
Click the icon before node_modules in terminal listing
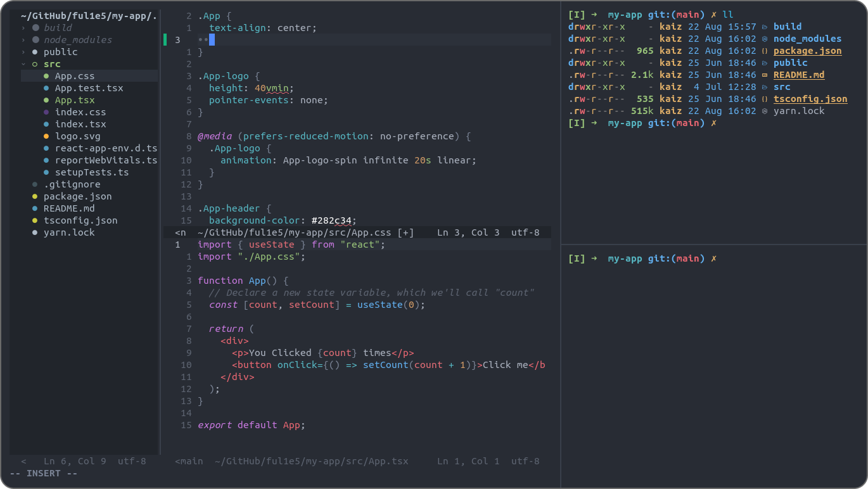pyautogui.click(x=765, y=39)
